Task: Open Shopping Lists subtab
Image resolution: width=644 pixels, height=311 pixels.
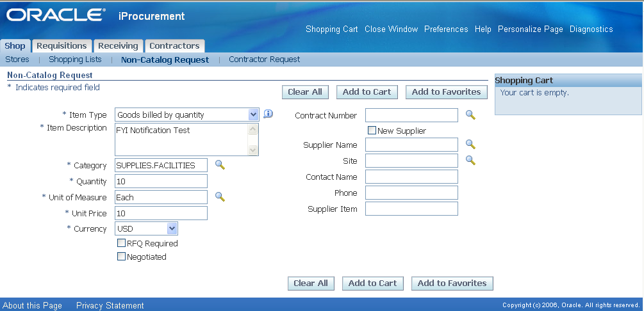Action: coord(75,59)
